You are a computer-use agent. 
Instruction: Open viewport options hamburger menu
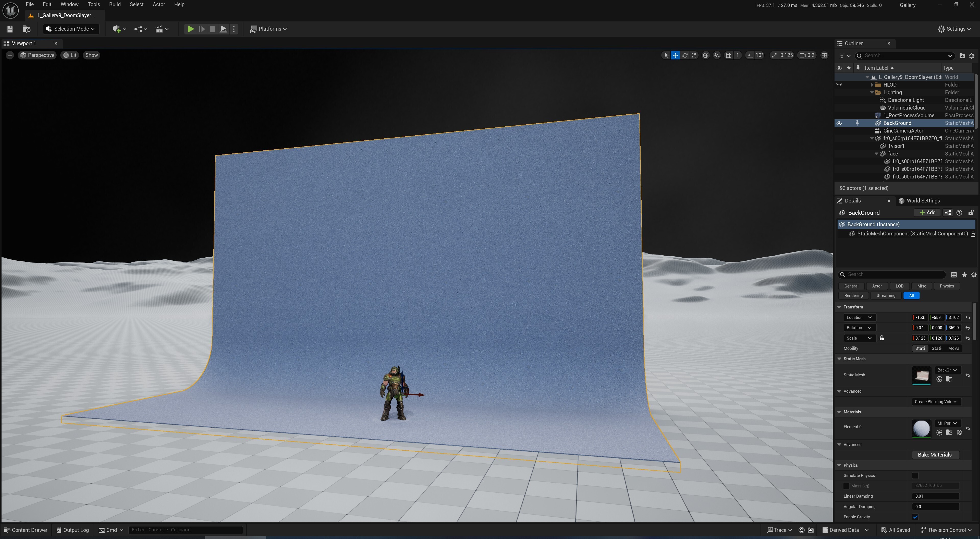(10, 55)
